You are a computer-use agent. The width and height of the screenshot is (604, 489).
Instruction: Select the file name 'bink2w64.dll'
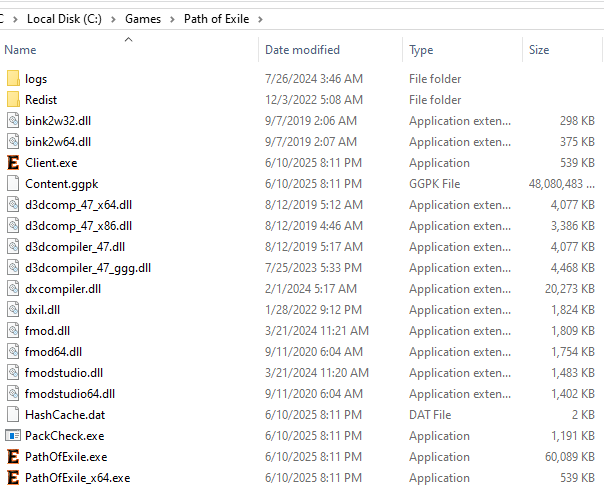[x=58, y=142]
